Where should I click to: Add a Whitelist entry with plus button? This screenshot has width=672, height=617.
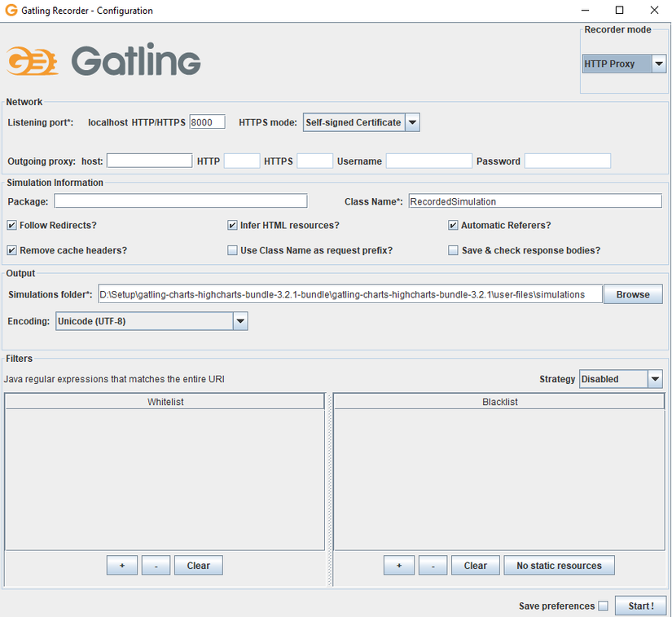[x=122, y=566]
